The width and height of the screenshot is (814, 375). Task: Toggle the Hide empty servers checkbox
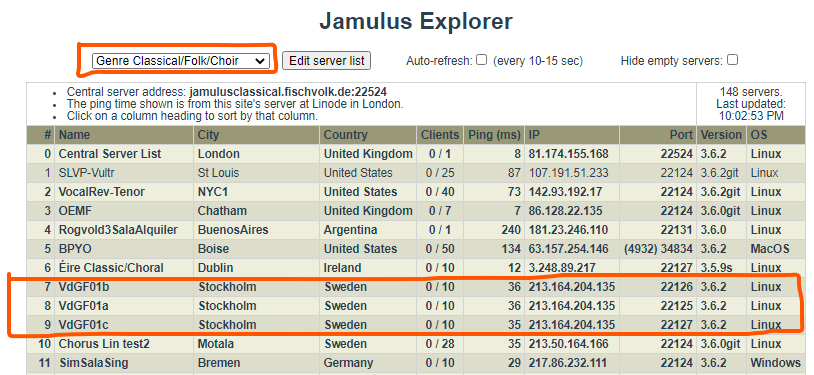coord(732,60)
